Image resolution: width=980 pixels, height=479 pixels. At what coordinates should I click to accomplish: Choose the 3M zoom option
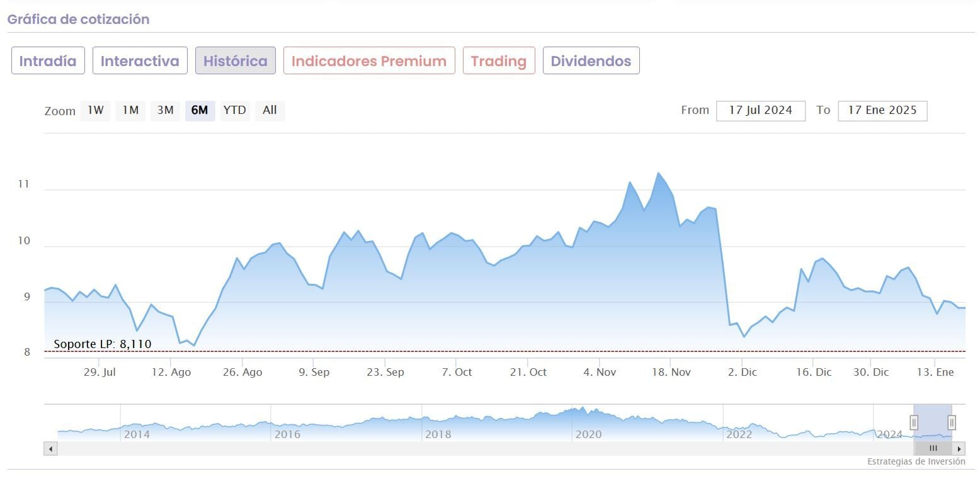coord(165,111)
